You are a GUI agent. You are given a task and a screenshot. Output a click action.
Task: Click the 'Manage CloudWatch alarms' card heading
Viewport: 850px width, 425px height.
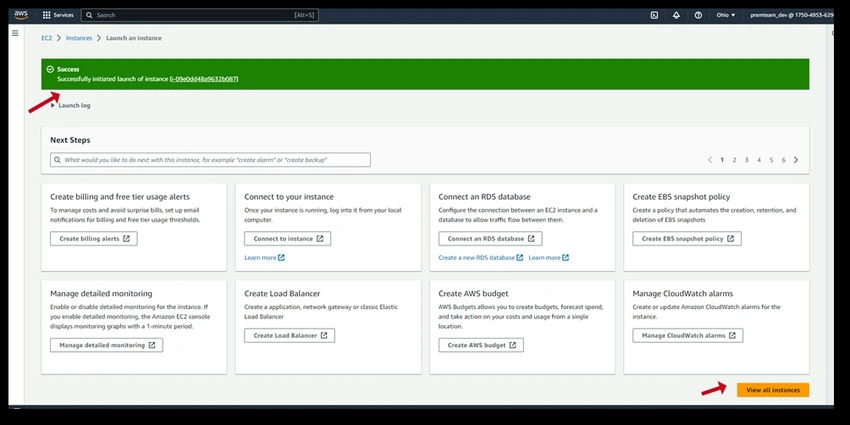pyautogui.click(x=682, y=293)
